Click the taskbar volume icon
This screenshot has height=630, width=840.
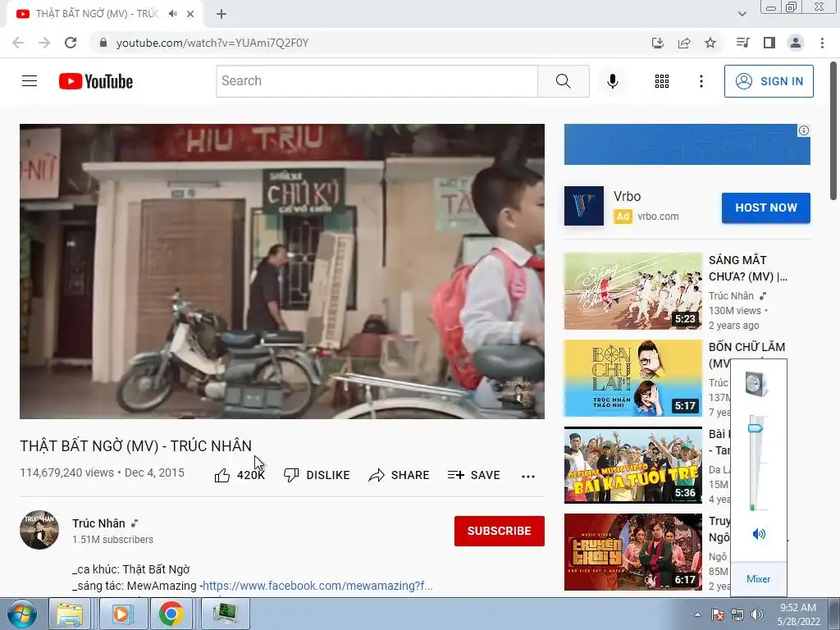point(757,614)
